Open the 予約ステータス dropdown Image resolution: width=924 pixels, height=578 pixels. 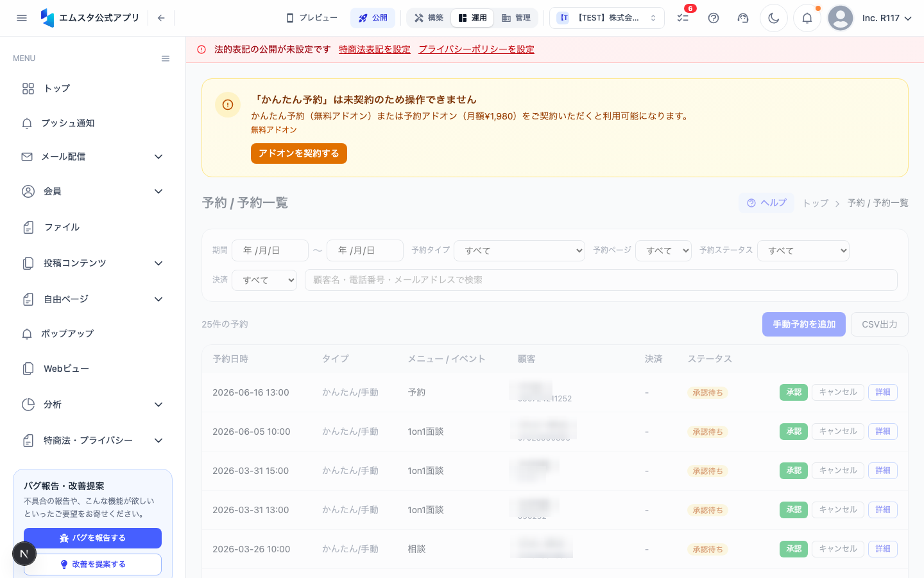coord(803,250)
